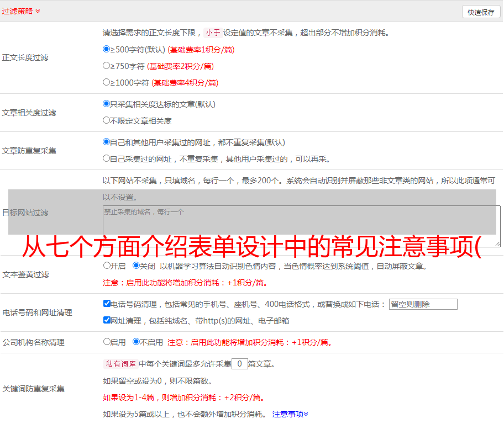
Task: Enable 文本鉴黄过滤 with 开启 radio
Action: coord(107,266)
